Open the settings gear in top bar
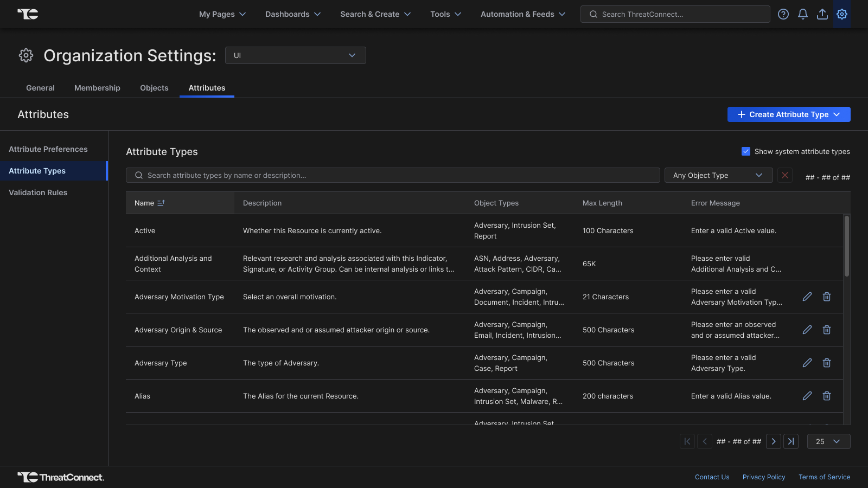Screen dimensions: 868x488 (841, 14)
